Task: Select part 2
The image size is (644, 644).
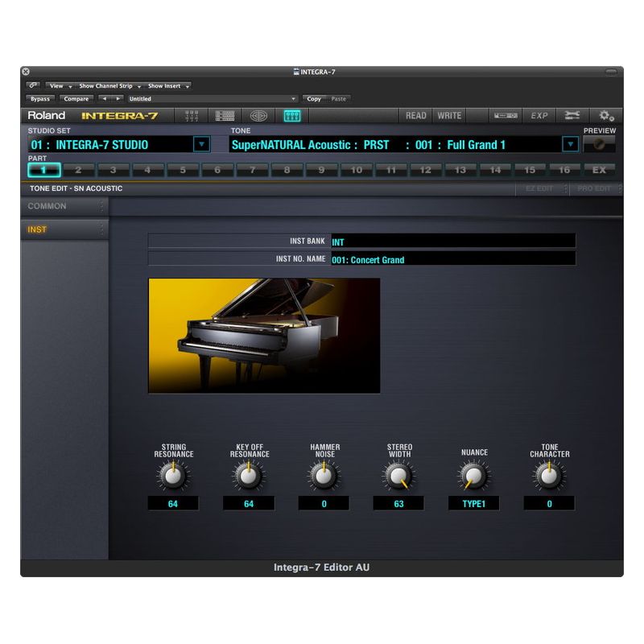Action: [x=78, y=170]
